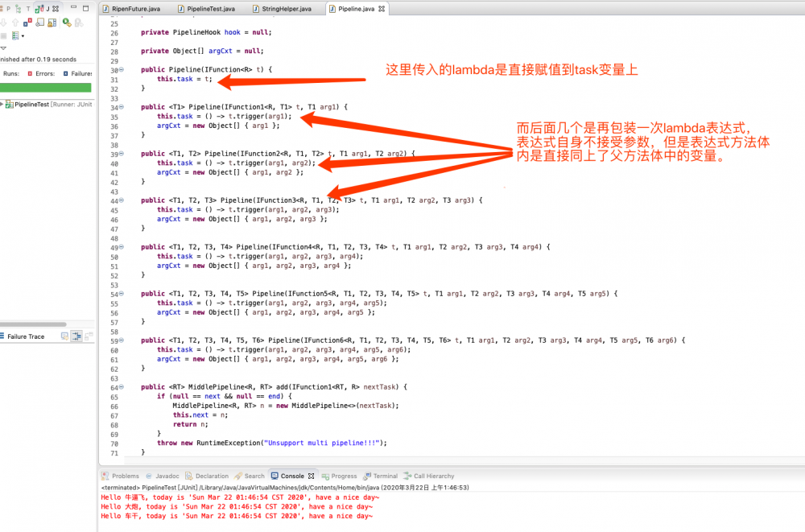Click the Stop JUnit Test Run square icon
This screenshot has width=805, height=532.
pyautogui.click(x=3, y=36)
